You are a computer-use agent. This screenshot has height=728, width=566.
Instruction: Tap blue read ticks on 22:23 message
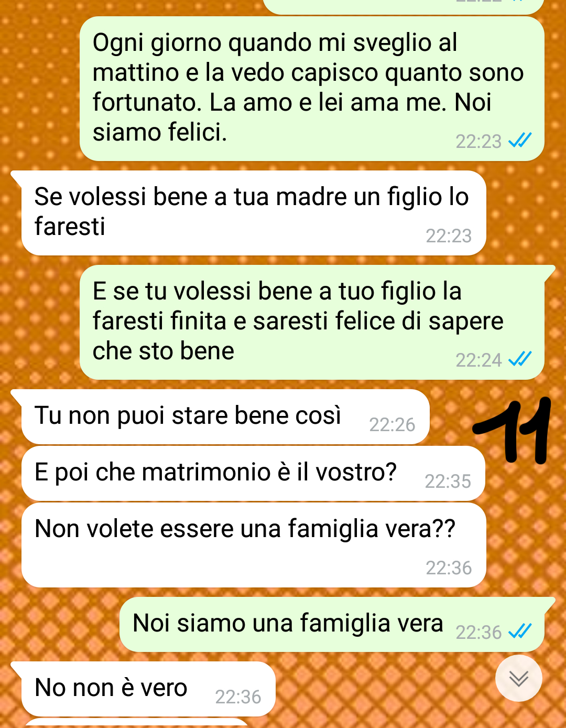(x=520, y=141)
